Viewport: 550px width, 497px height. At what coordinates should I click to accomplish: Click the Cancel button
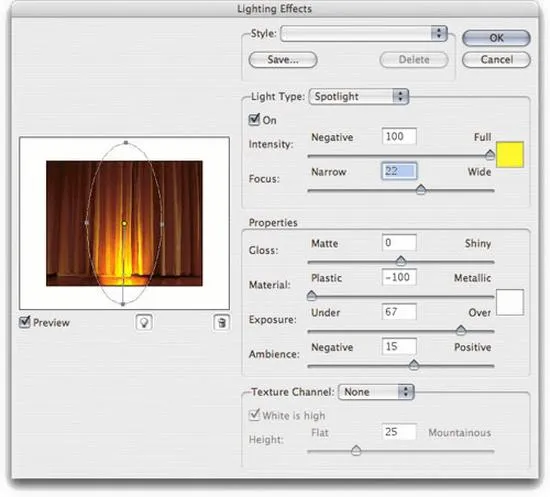(496, 60)
